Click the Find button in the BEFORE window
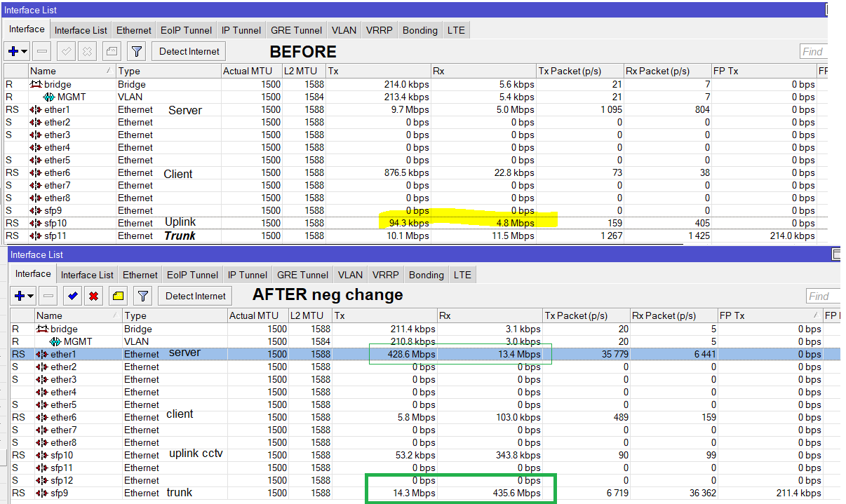This screenshot has height=504, width=846. click(x=812, y=50)
